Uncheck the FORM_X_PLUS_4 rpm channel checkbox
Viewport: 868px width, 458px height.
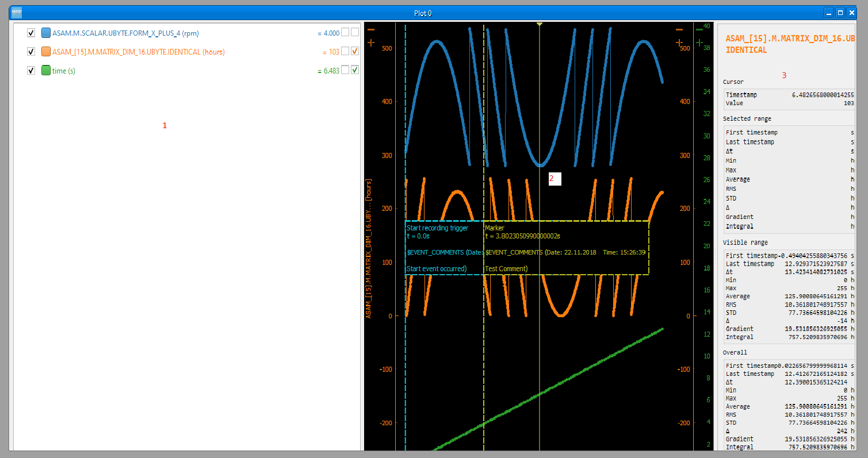pos(31,33)
